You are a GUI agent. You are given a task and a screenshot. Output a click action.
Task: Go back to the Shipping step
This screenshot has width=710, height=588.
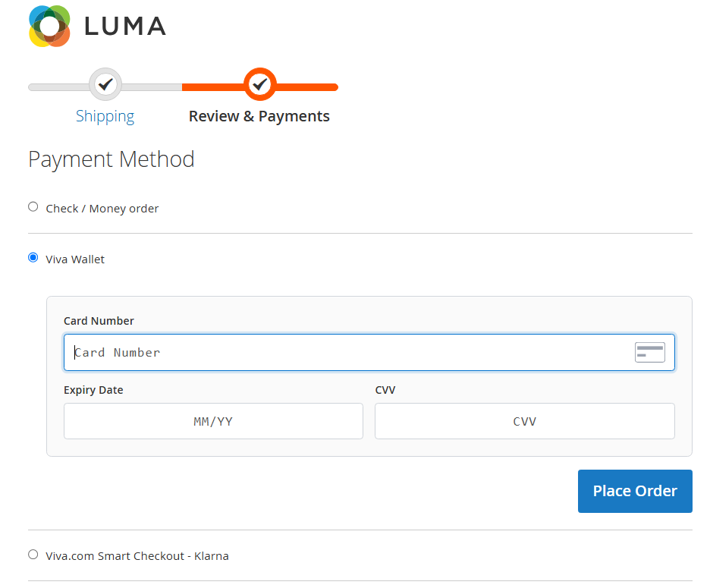105,116
